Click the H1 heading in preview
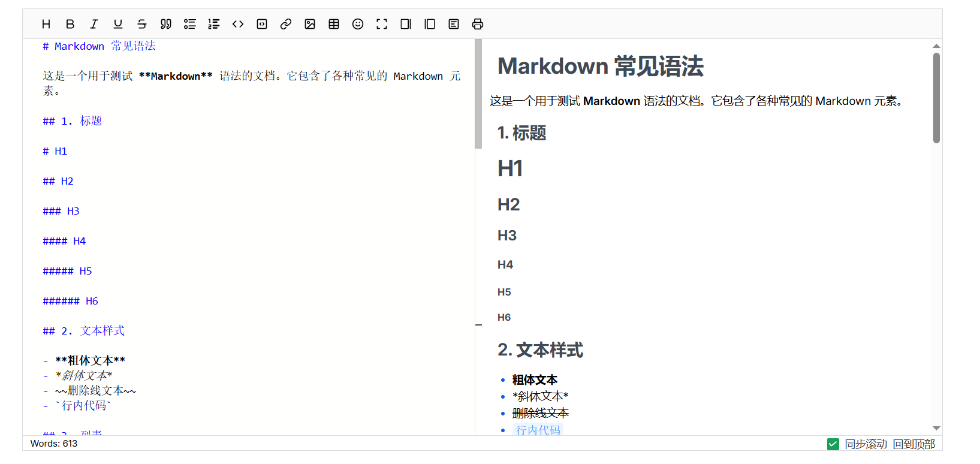 (x=510, y=168)
